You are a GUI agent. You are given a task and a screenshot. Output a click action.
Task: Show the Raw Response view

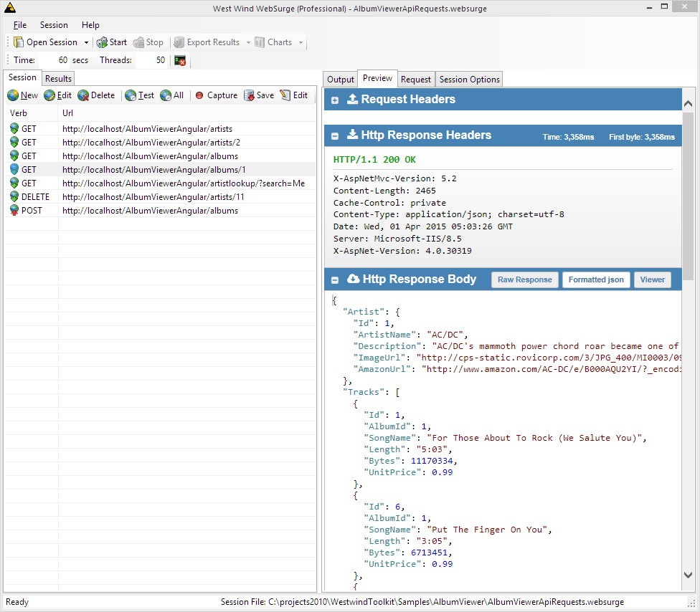click(x=524, y=279)
